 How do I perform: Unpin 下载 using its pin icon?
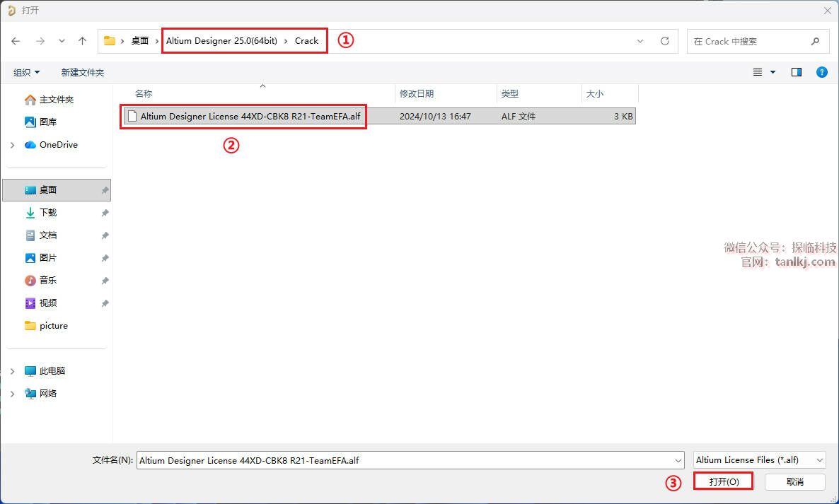tap(105, 213)
